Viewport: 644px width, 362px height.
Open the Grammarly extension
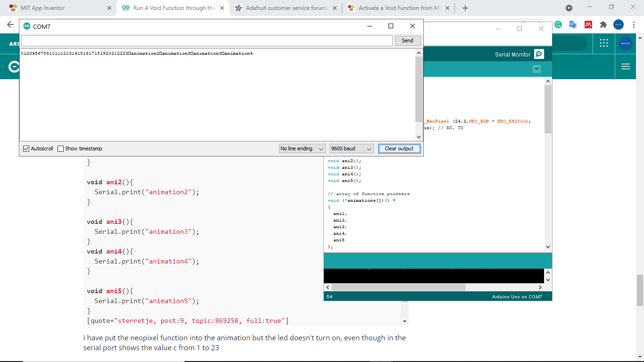pyautogui.click(x=558, y=24)
